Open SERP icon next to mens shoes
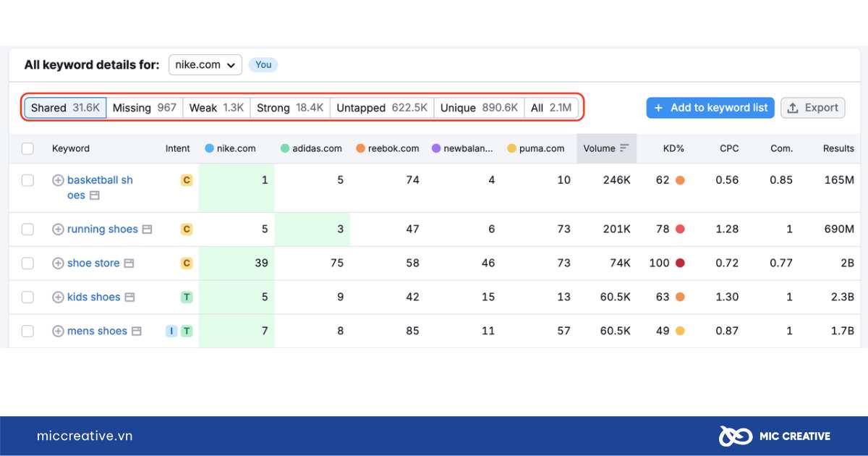This screenshot has height=456, width=868. point(137,332)
